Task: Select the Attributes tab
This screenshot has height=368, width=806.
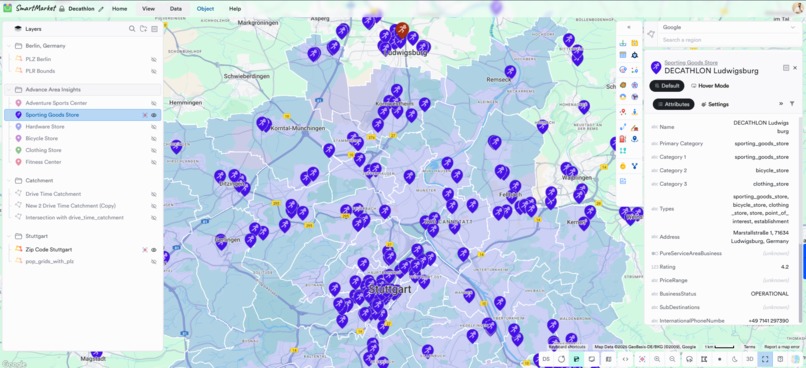Action: coord(673,104)
